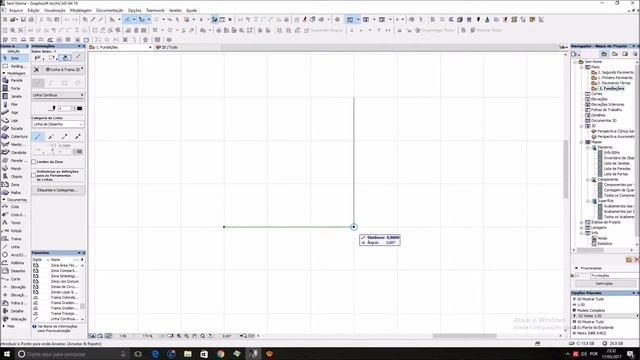Open the Linha de Desenho category dropdown
The image size is (640, 360).
(x=58, y=124)
